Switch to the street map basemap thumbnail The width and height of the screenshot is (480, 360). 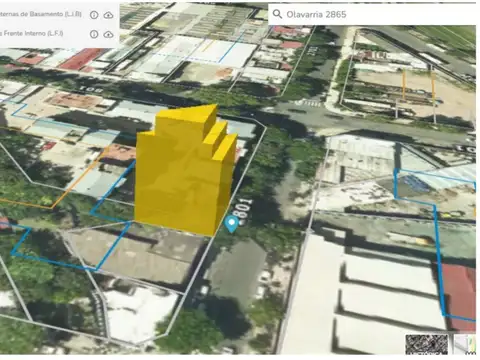465,344
